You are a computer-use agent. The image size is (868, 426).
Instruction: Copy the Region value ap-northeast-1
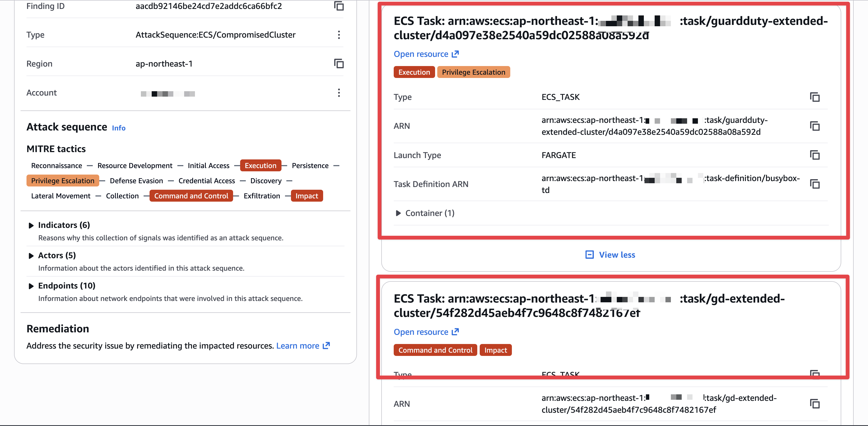[339, 64]
